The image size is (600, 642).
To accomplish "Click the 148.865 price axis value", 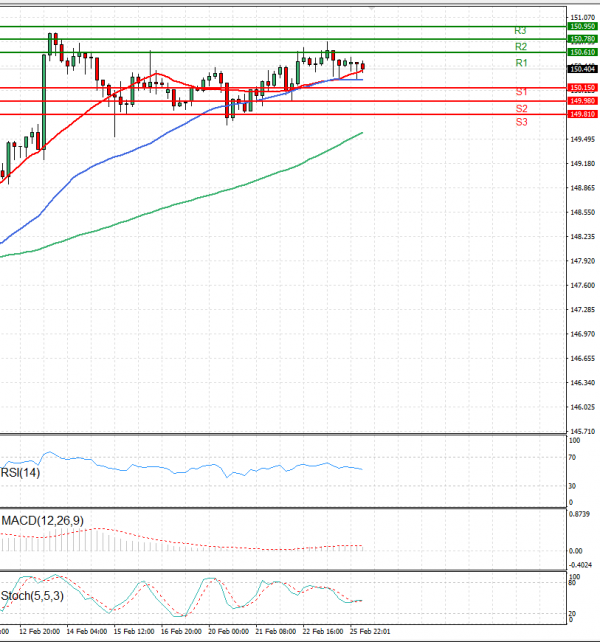I will [x=582, y=188].
